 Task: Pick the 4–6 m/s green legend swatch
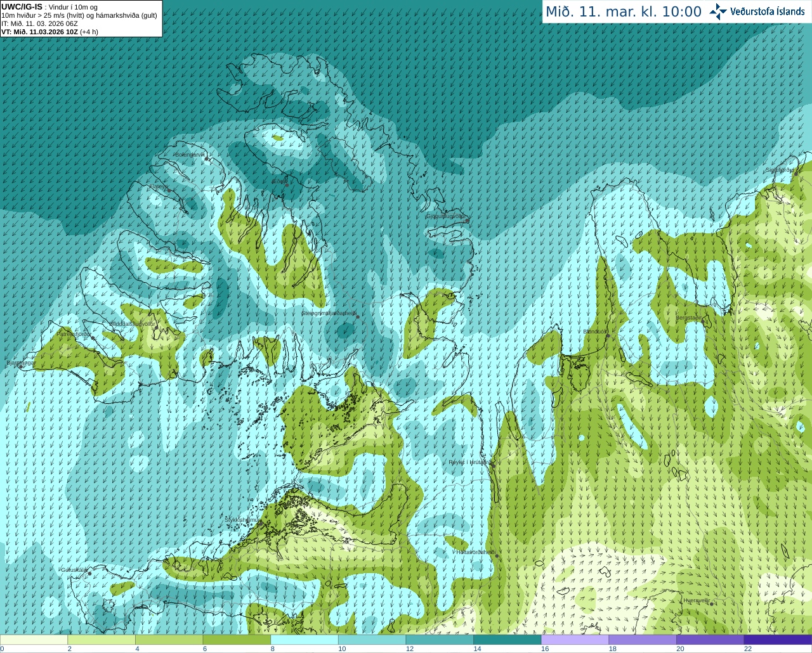(169, 640)
